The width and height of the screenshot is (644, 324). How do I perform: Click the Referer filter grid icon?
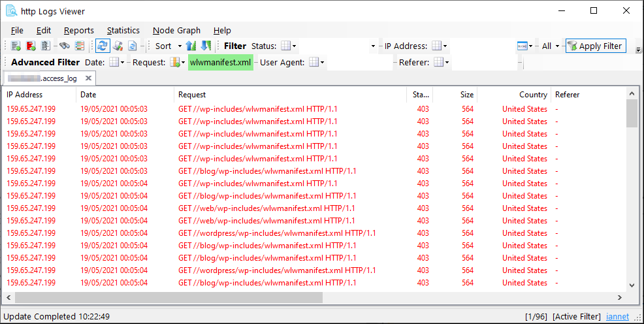[x=438, y=63]
